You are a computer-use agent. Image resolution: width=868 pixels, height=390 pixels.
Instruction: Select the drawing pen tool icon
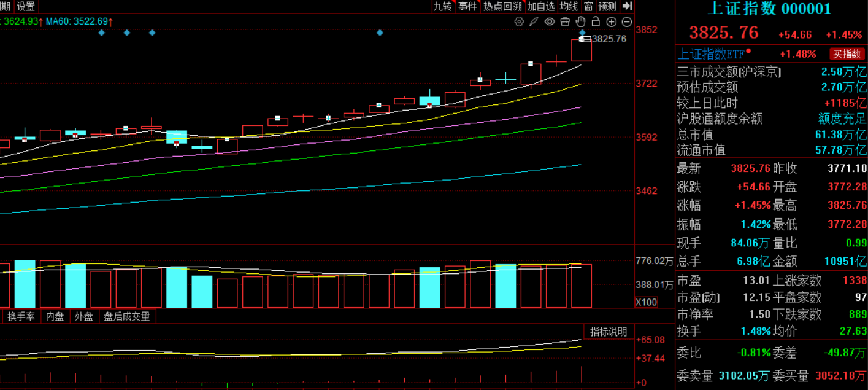[534, 22]
